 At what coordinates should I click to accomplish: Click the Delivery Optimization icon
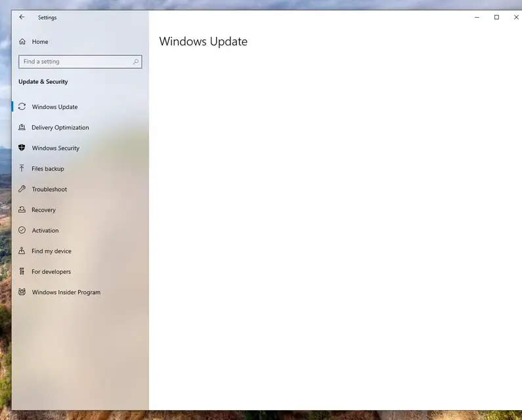tap(22, 127)
